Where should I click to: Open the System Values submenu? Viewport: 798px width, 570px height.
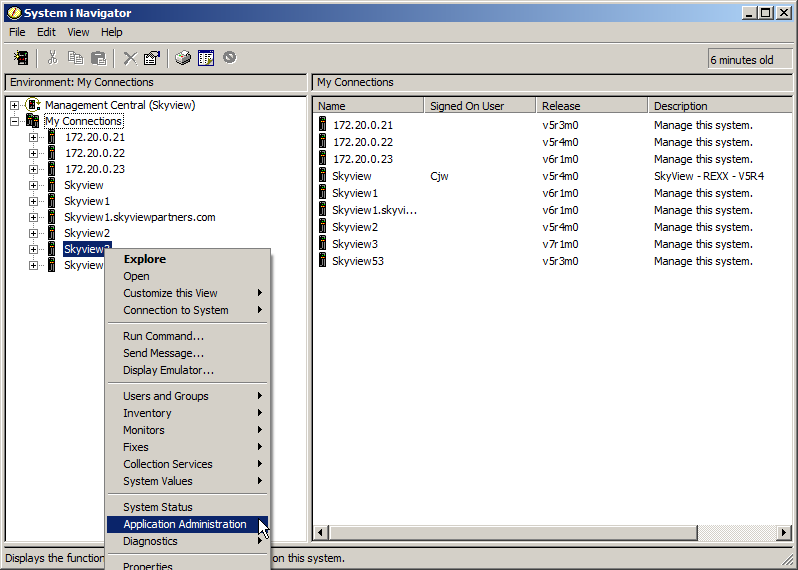pyautogui.click(x=187, y=481)
